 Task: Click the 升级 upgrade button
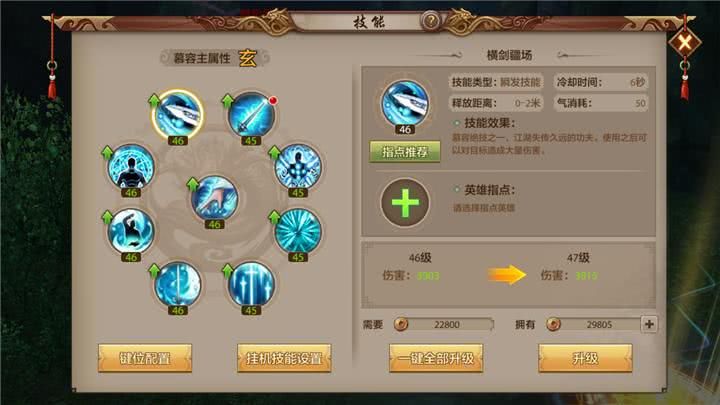coord(585,358)
